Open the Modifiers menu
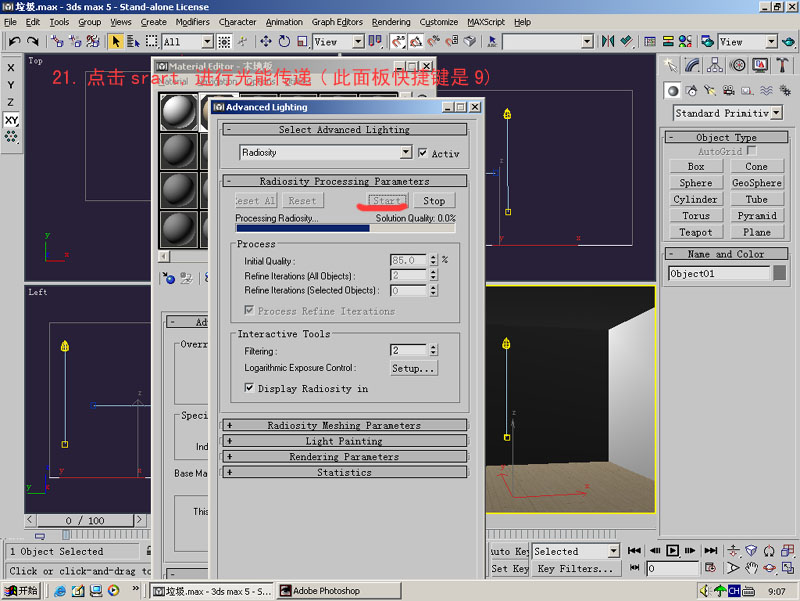The image size is (800, 601). click(192, 22)
